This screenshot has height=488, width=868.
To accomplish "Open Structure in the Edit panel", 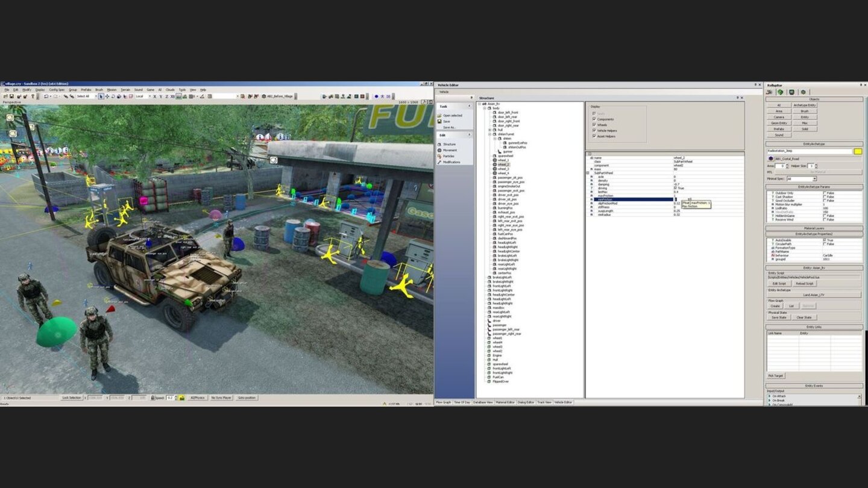I will pos(450,144).
